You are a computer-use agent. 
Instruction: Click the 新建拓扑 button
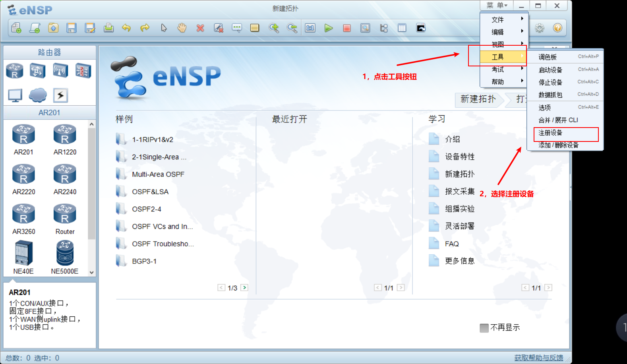click(478, 99)
